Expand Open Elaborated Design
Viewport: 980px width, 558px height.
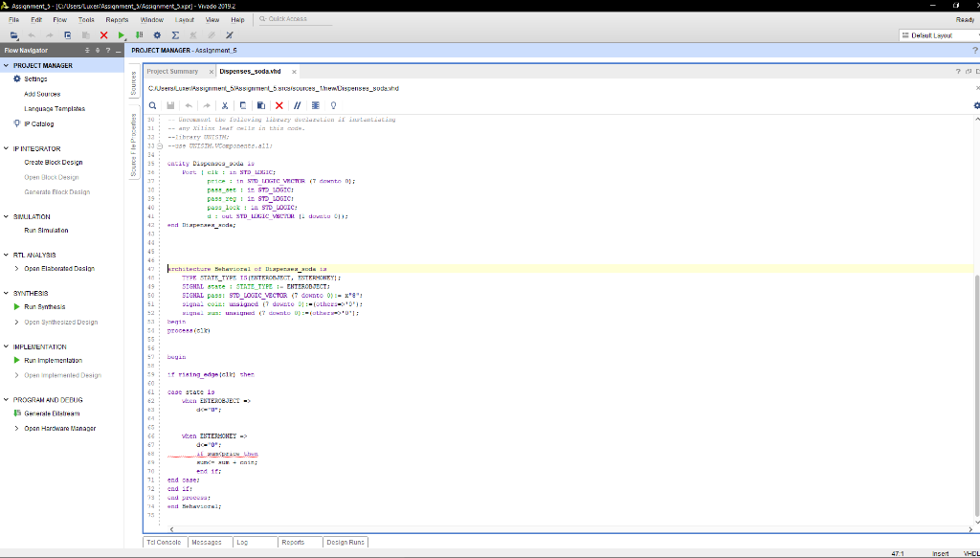[16, 269]
